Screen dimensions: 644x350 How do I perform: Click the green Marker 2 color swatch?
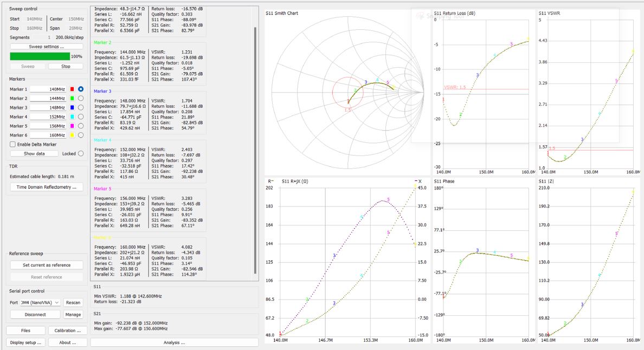pos(72,99)
